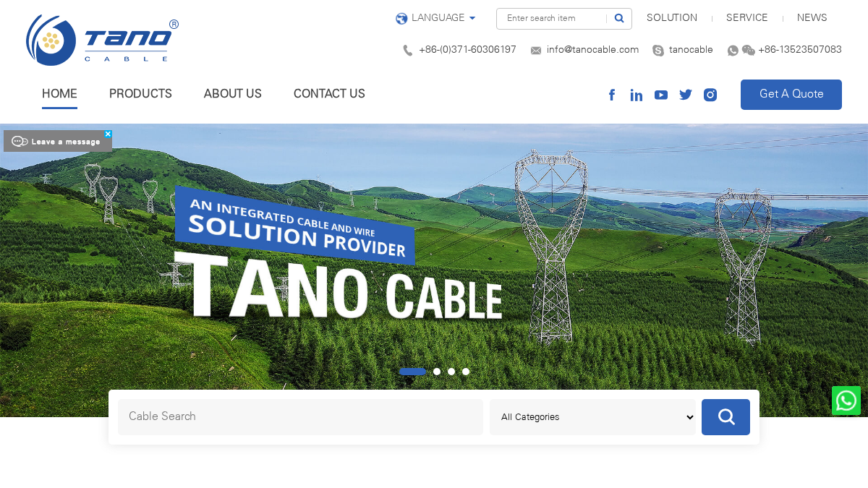868x488 pixels.
Task: Call +86-(0)371-60306197 number link
Action: click(467, 50)
